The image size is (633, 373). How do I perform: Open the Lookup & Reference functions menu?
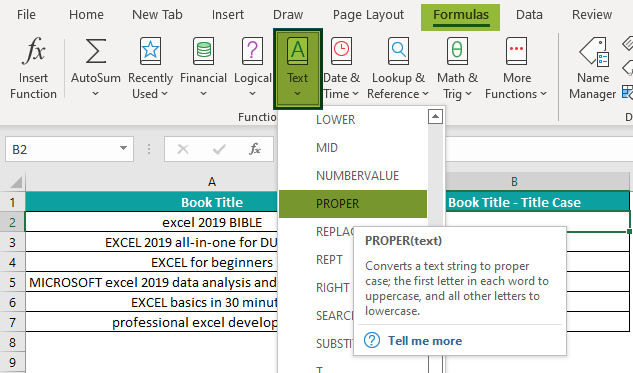398,68
